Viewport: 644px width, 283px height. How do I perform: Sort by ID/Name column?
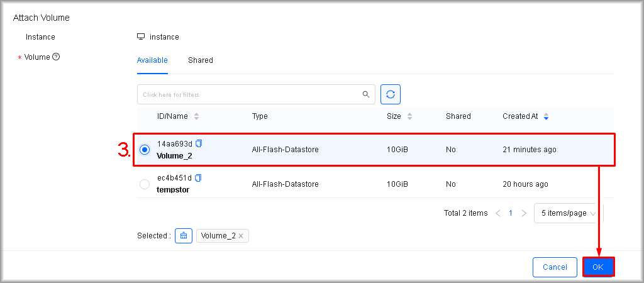[196, 116]
